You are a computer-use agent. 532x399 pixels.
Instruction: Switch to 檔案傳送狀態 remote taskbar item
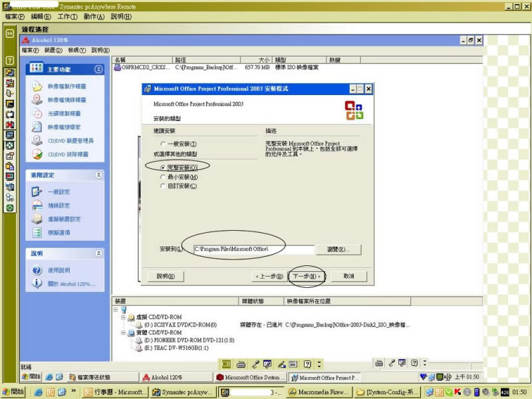tap(103, 377)
